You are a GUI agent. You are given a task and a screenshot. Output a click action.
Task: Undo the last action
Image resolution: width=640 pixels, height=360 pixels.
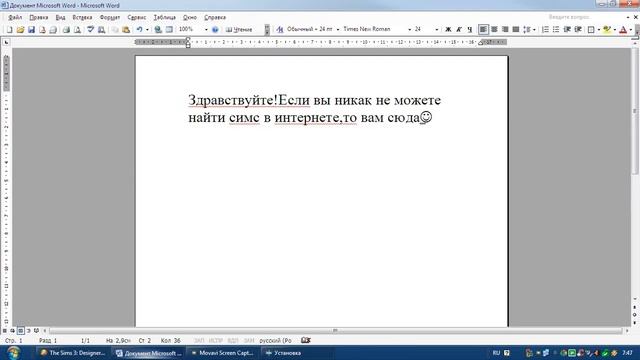140,29
